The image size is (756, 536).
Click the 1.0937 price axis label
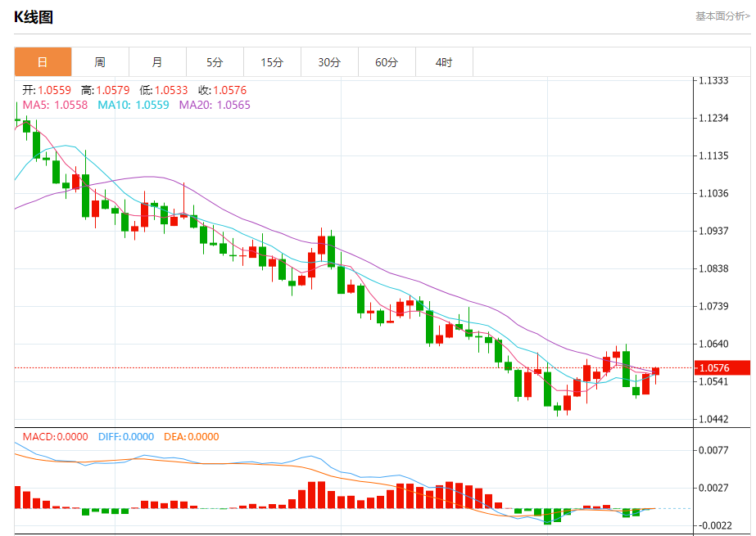713,231
